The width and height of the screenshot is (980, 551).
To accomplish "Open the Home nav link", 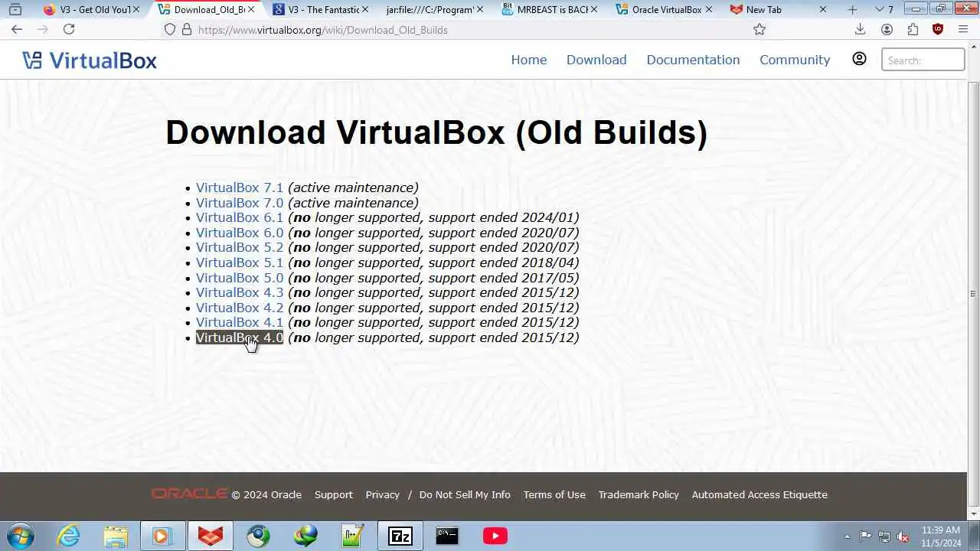I will click(x=529, y=60).
